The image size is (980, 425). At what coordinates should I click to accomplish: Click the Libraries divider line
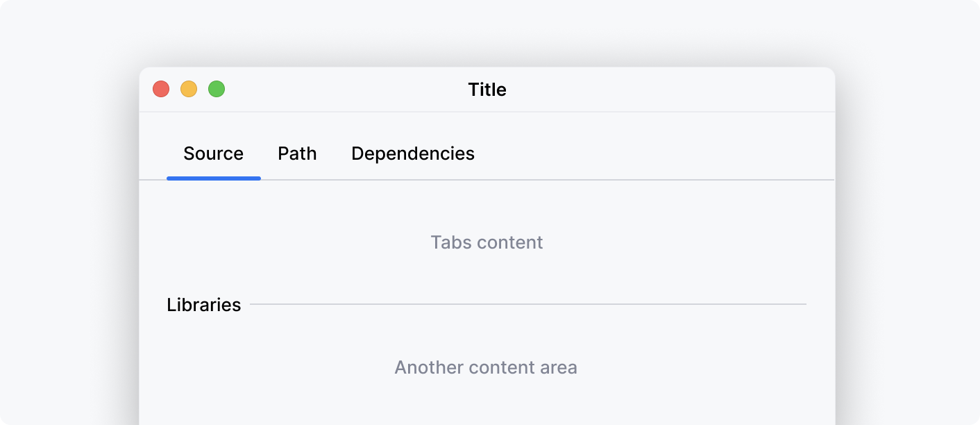pos(527,303)
